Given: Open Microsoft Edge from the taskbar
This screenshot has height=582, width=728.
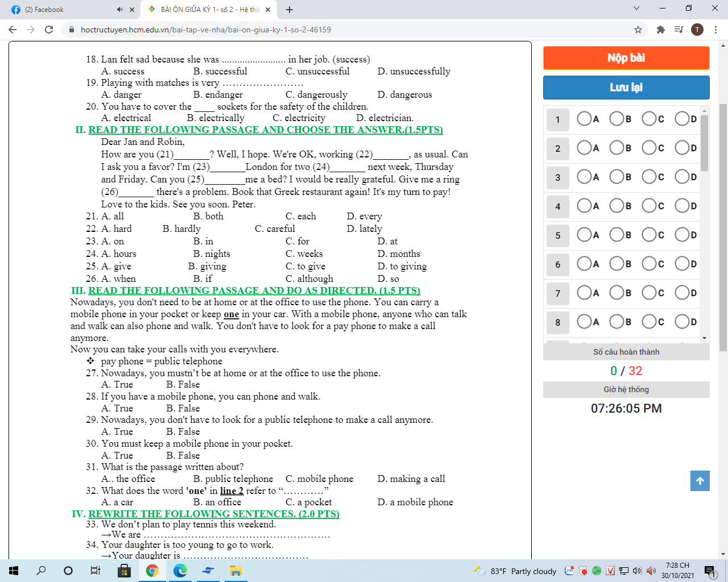Looking at the screenshot, I should pos(180,571).
